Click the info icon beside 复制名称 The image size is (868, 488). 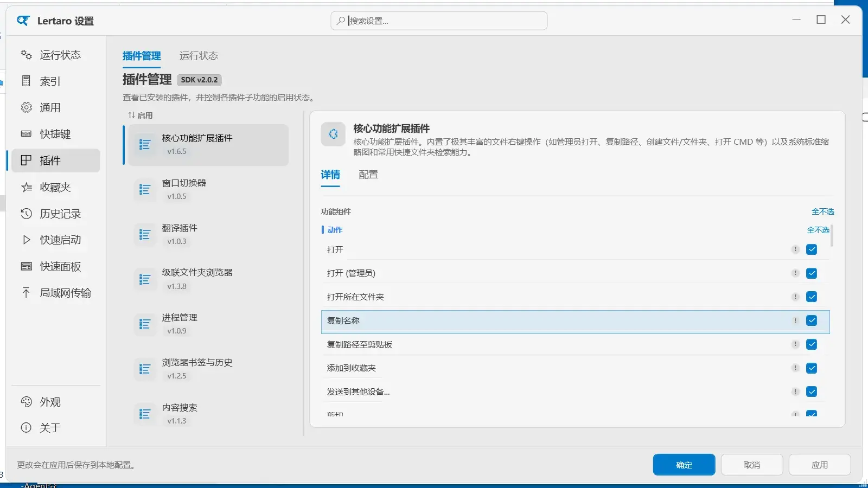795,320
